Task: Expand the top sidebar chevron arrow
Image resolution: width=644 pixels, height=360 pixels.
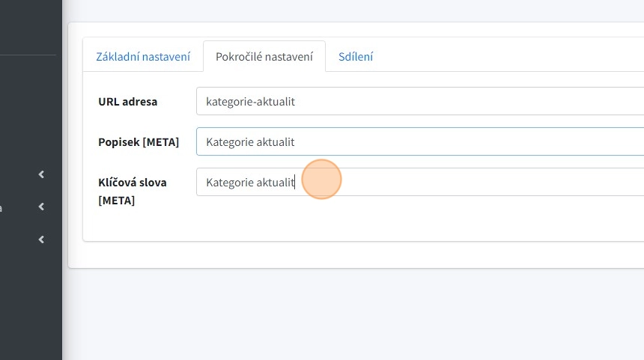Action: [x=41, y=174]
